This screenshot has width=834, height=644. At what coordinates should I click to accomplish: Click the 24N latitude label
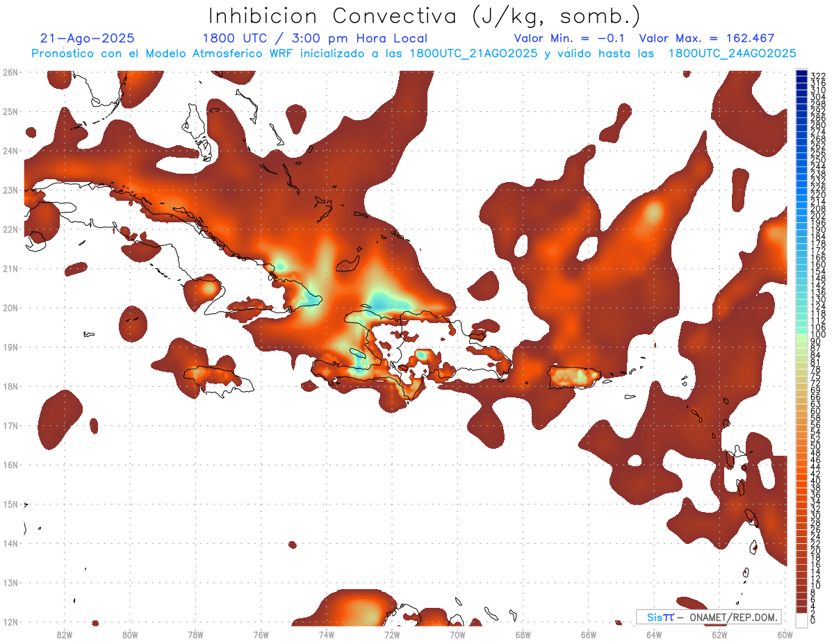10,150
